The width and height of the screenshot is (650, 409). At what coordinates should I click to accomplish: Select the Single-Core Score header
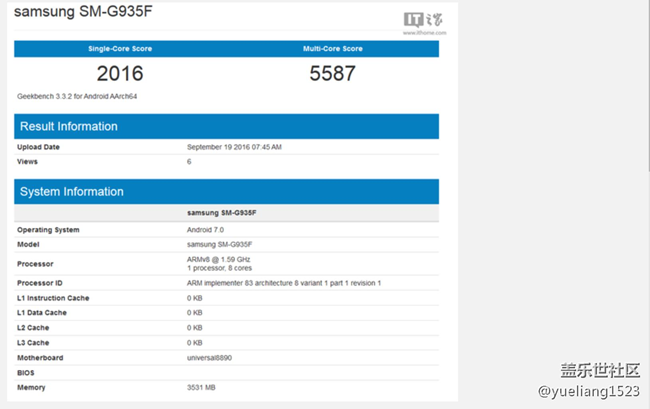[120, 48]
